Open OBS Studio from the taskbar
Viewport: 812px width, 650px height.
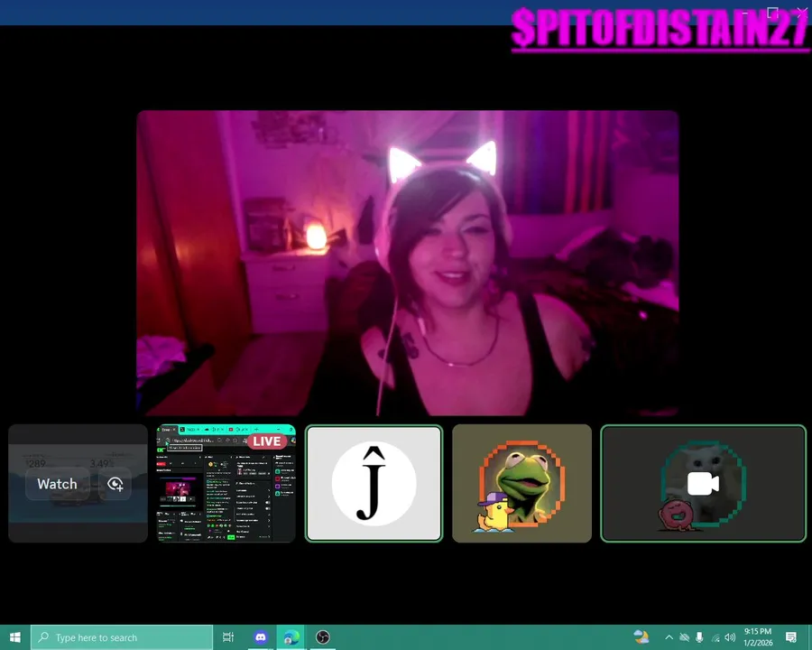323,637
